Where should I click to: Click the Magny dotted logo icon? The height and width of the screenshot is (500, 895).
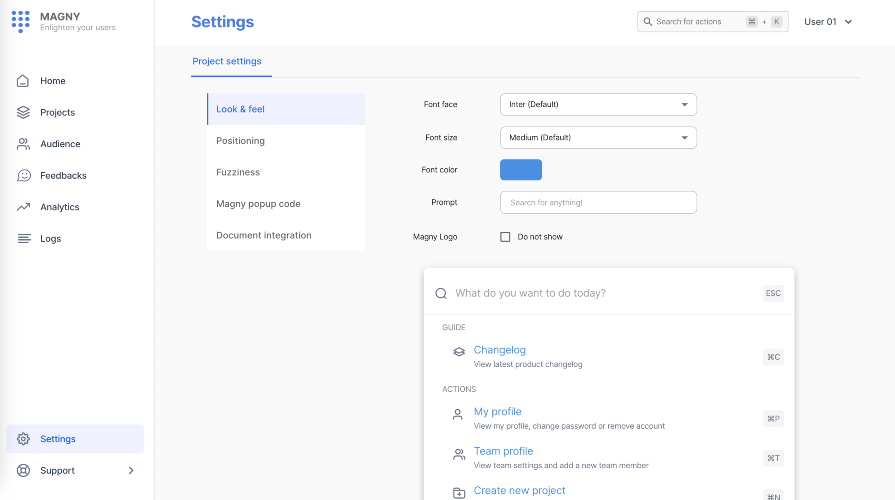click(21, 22)
